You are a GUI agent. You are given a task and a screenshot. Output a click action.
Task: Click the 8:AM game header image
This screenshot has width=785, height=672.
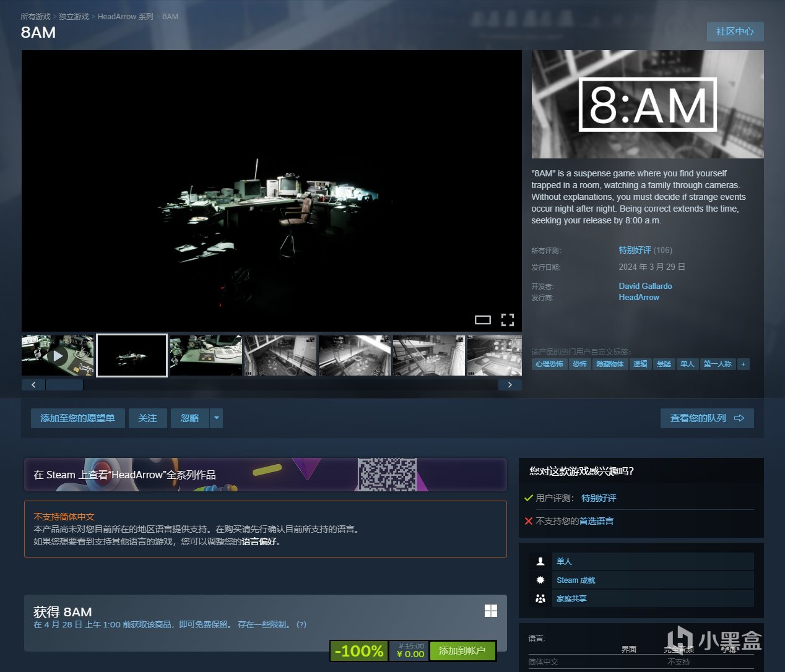tap(648, 104)
